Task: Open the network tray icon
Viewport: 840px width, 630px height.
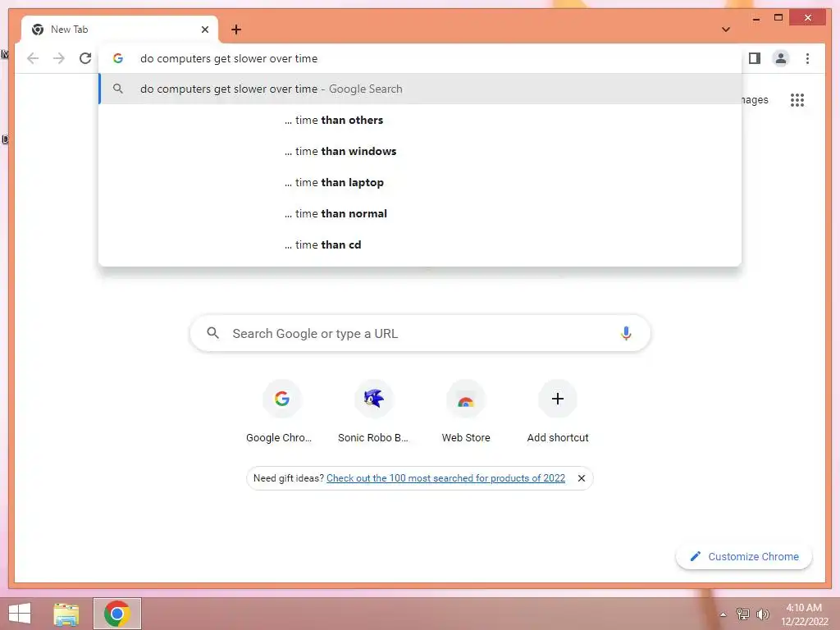Action: 742,614
